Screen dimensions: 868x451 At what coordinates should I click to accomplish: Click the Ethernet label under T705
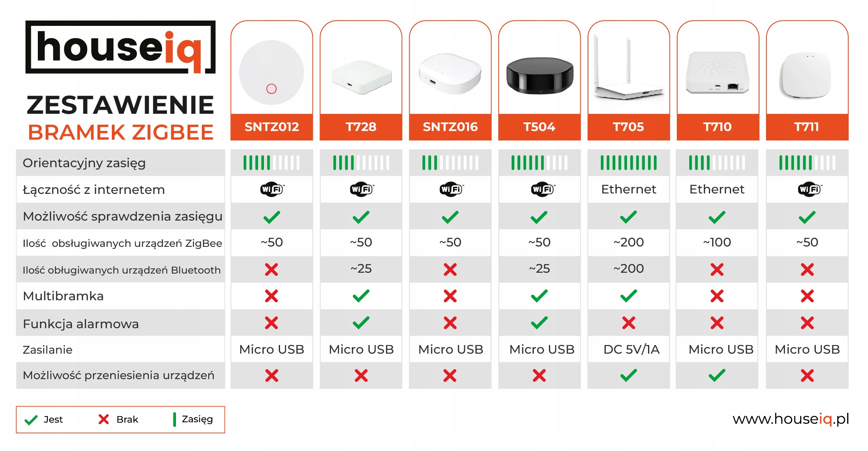(x=628, y=189)
